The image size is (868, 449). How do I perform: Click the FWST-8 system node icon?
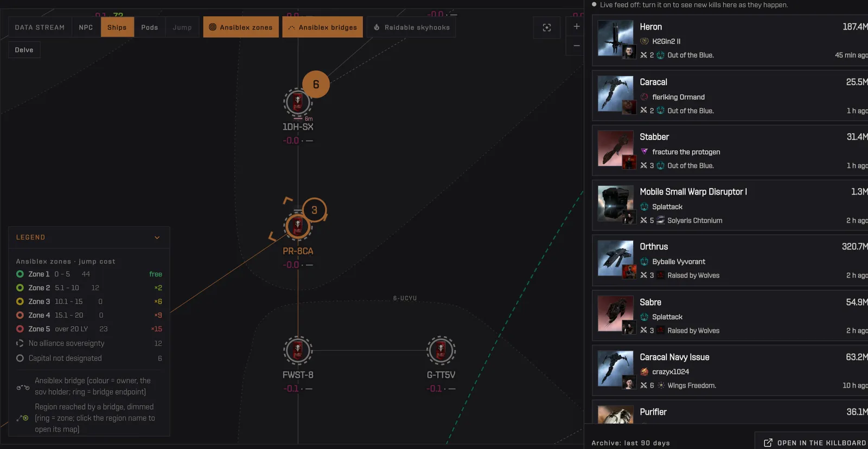(x=297, y=351)
